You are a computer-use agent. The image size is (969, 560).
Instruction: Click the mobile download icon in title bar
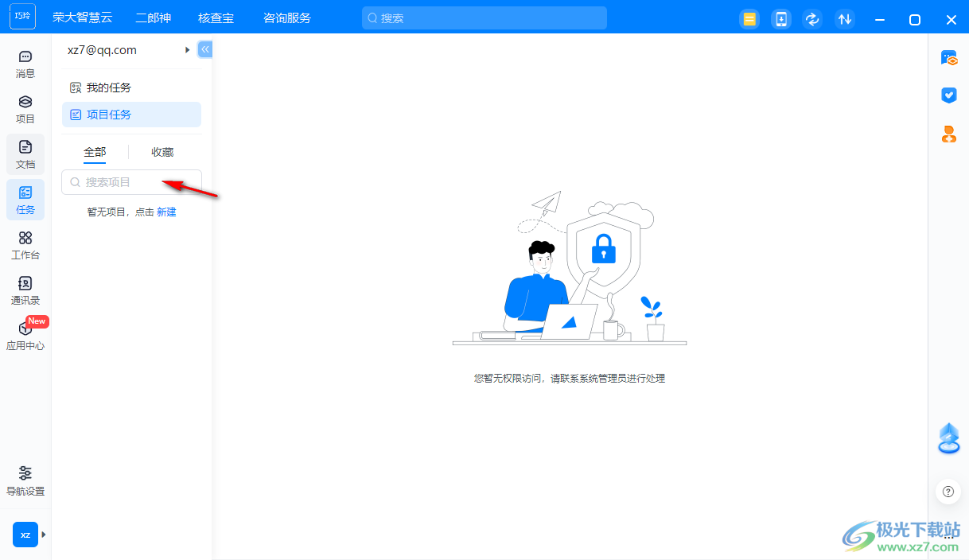click(781, 19)
